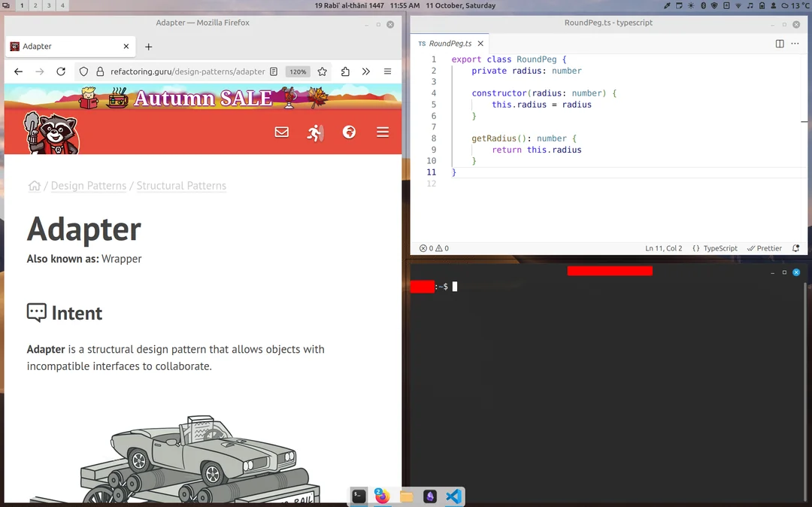Open the site's hamburger navigation menu
This screenshot has height=507, width=812.
[383, 132]
